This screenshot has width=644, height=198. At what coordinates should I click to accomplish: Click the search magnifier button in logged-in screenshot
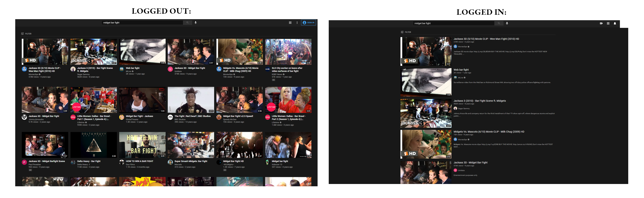499,23
